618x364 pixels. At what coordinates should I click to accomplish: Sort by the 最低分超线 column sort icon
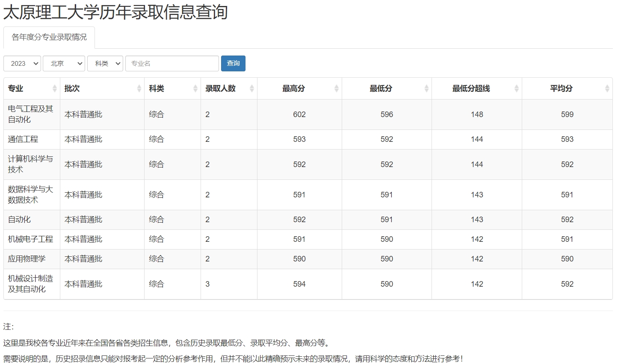pyautogui.click(x=517, y=88)
